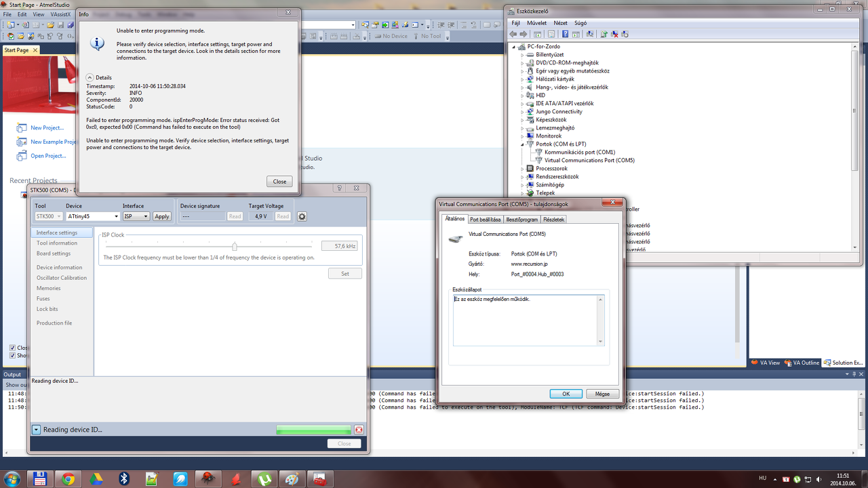Open the Művelet menu in Eszközkezelő
The height and width of the screenshot is (488, 868).
pos(536,23)
